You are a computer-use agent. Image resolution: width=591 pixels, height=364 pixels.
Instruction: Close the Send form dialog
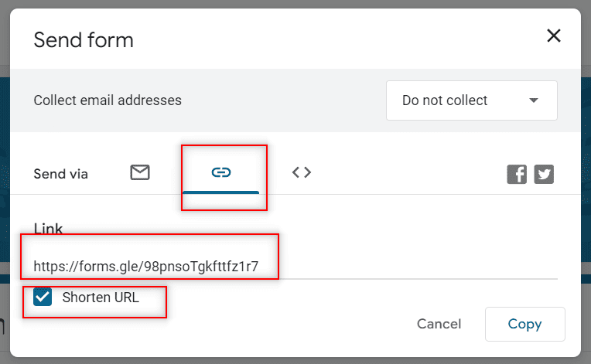(554, 36)
